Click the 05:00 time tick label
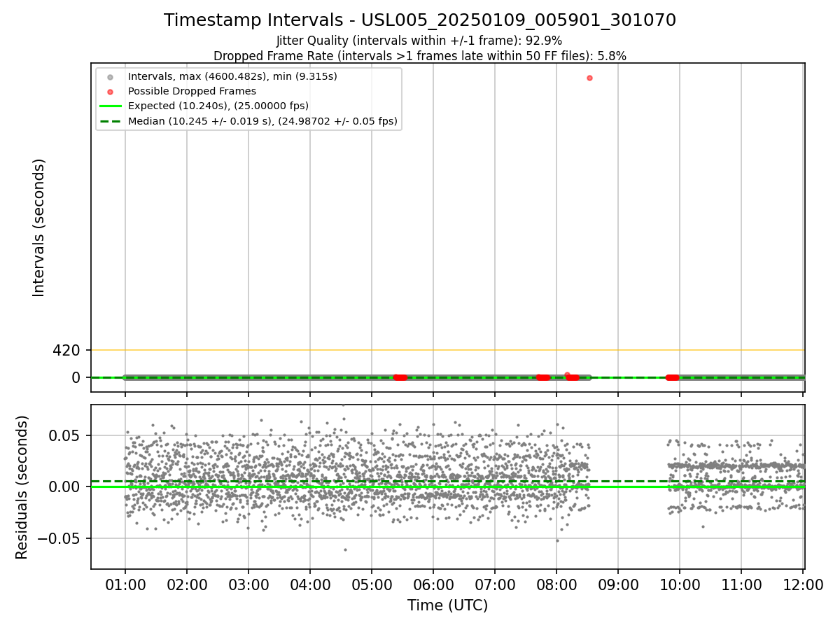 tap(372, 584)
